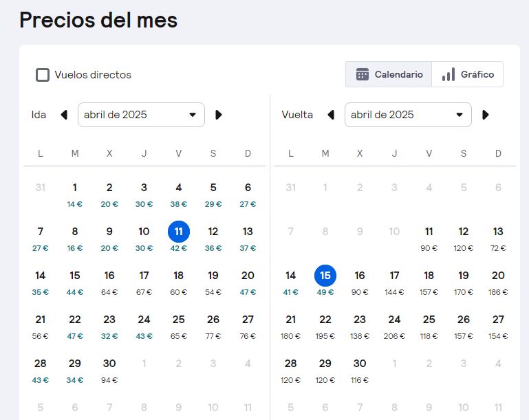This screenshot has width=529, height=420.
Task: Choose April 23 departure at 32 €
Action: (x=109, y=327)
